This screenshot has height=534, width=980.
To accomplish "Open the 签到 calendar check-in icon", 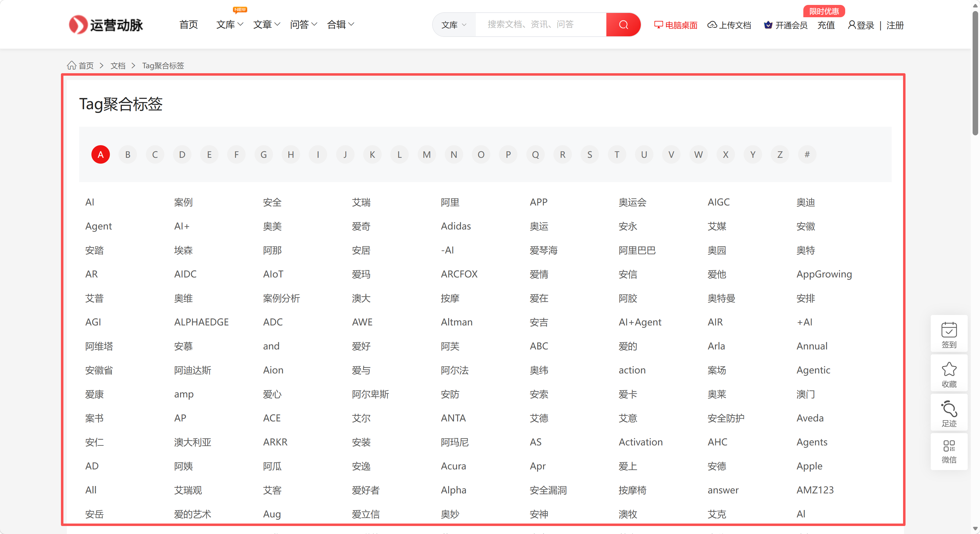I will point(949,329).
